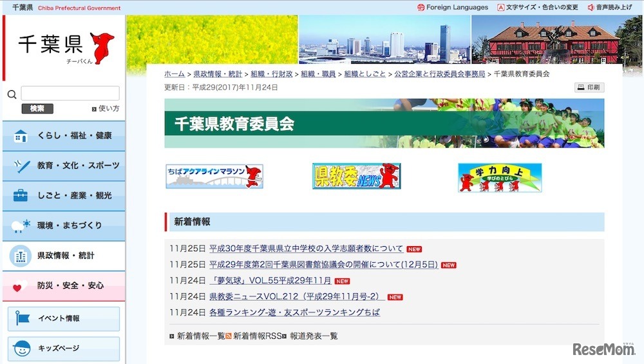Screen dimensions: 644x364
Task: Click the flag icon for イベント情報
Action: pos(22,318)
